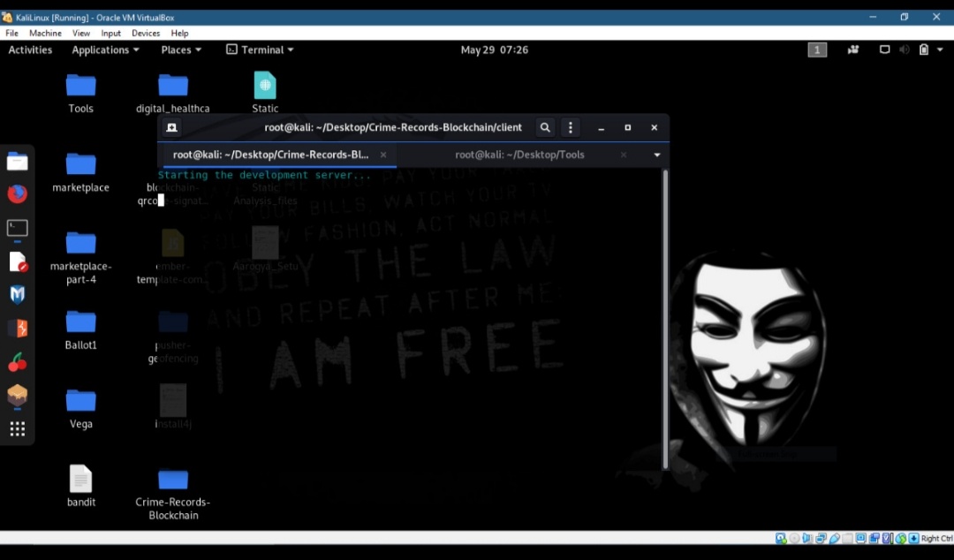Image resolution: width=954 pixels, height=560 pixels.
Task: Open the text editor dock icon
Action: tap(17, 261)
